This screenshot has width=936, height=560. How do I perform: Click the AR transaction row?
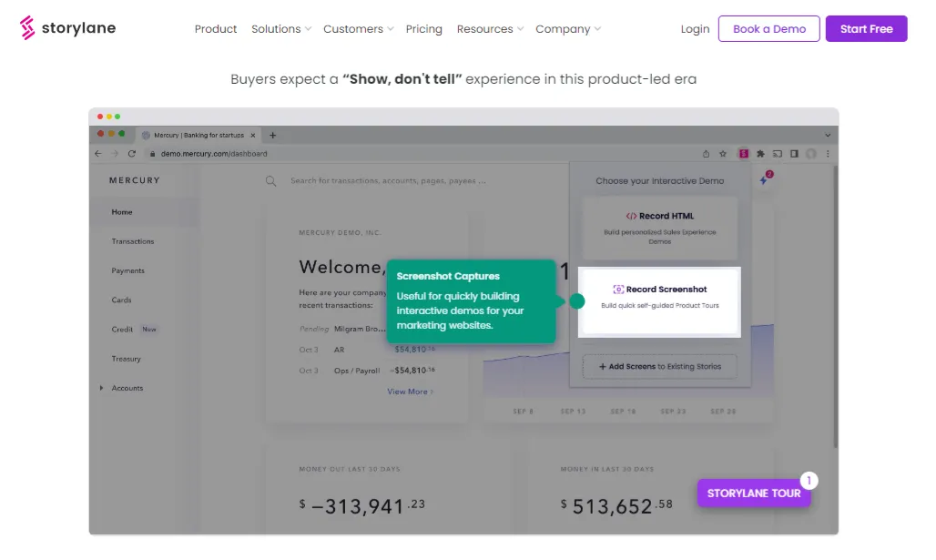pyautogui.click(x=367, y=350)
